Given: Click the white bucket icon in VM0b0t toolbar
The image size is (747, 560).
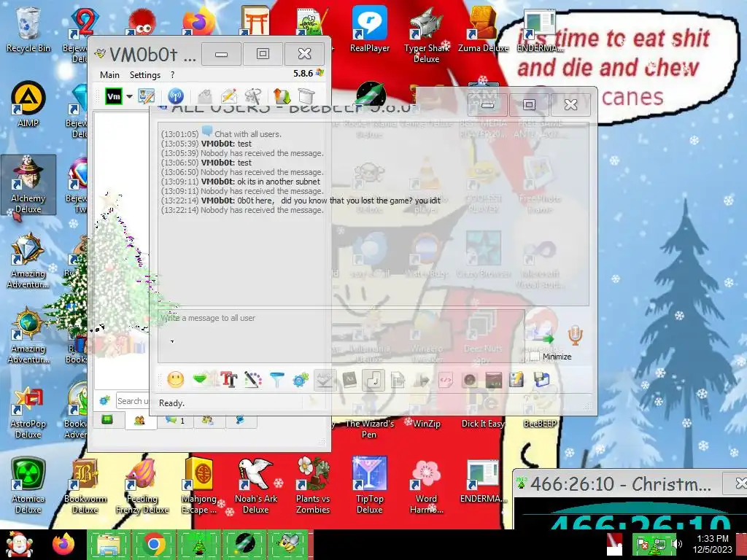Looking at the screenshot, I should point(306,96).
